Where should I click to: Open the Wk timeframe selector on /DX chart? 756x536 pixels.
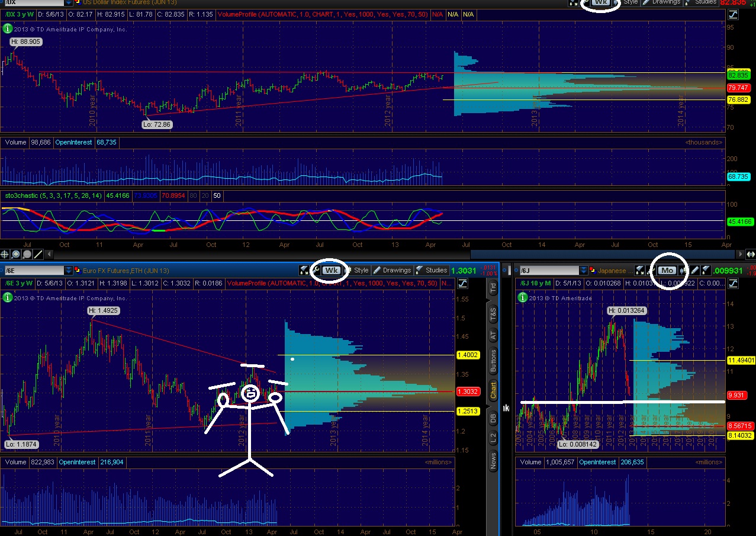pos(601,2)
